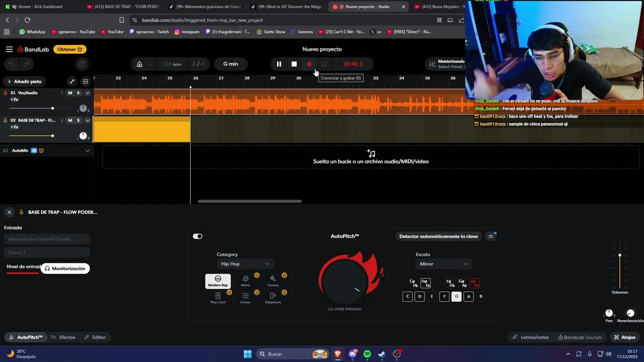Click the undo arrow icon
Image resolution: width=644 pixels, height=362 pixels.
pos(11,64)
